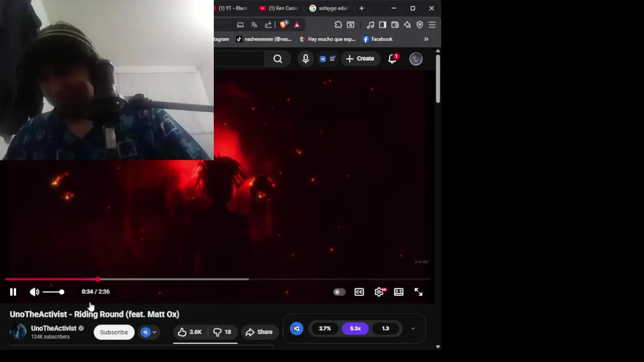This screenshot has height=362, width=644.
Task: Open the Leo AI sparkle icon
Action: (x=408, y=25)
